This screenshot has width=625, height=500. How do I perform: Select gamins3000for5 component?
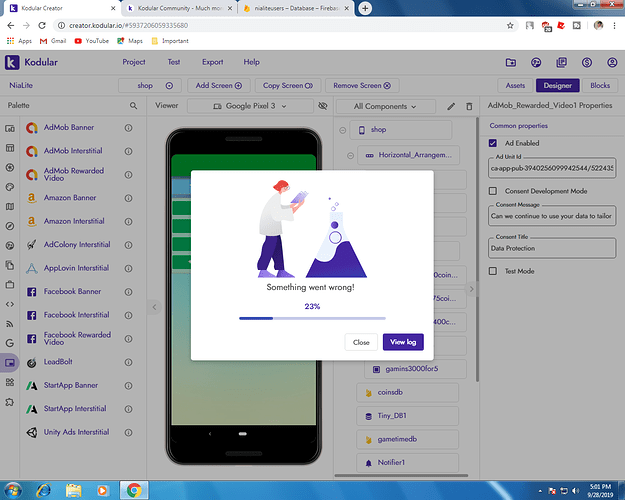(415, 369)
